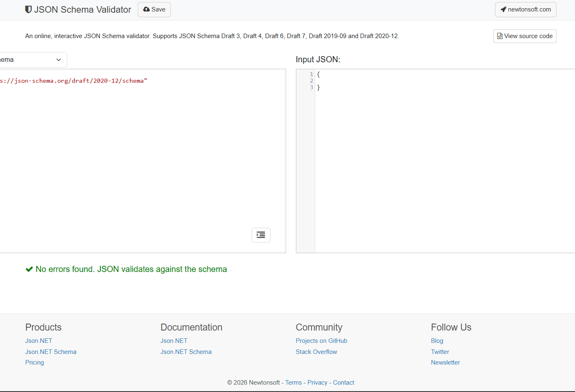Open Json.NET link under Products
575x392 pixels.
click(x=39, y=341)
